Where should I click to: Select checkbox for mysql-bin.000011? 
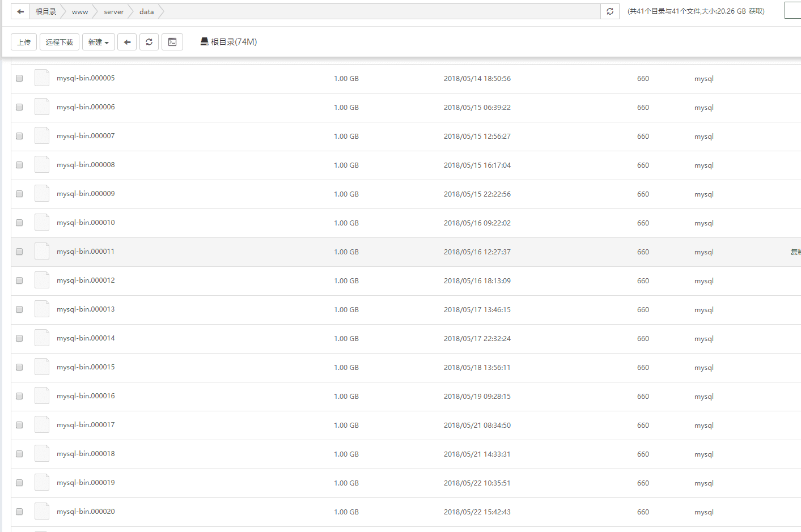pos(19,252)
